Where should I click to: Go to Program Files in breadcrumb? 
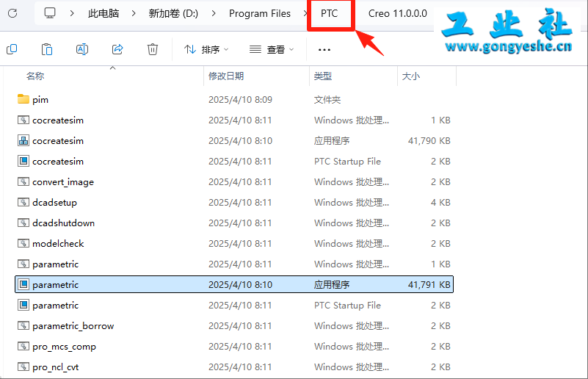tap(260, 13)
